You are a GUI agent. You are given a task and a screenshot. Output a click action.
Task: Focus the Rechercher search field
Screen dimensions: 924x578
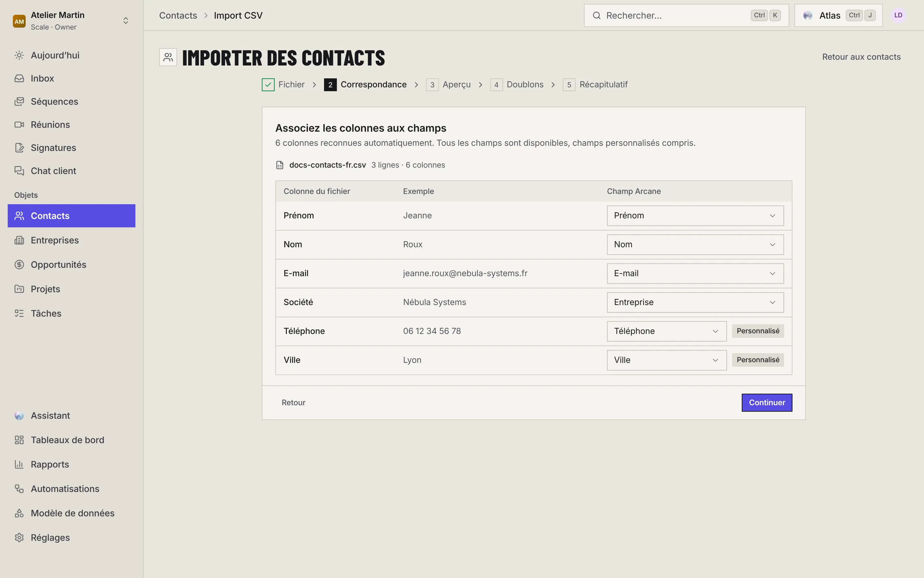pos(686,16)
